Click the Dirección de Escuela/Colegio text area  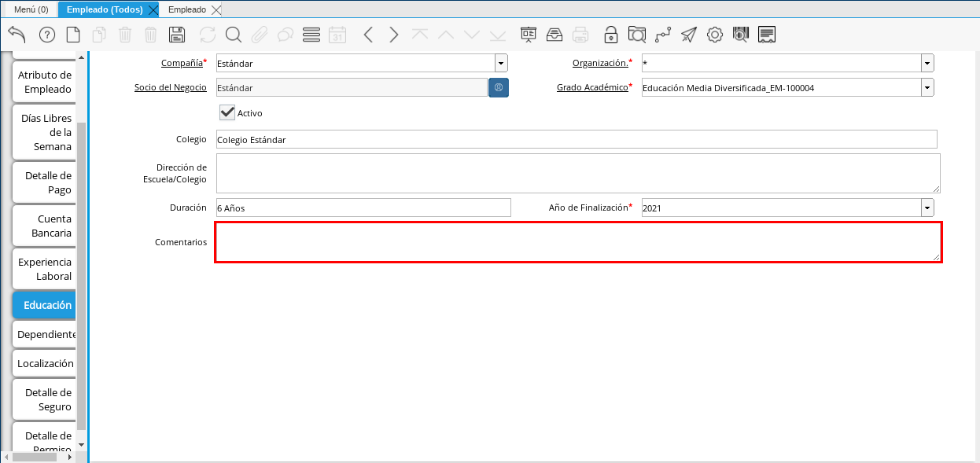click(x=578, y=173)
